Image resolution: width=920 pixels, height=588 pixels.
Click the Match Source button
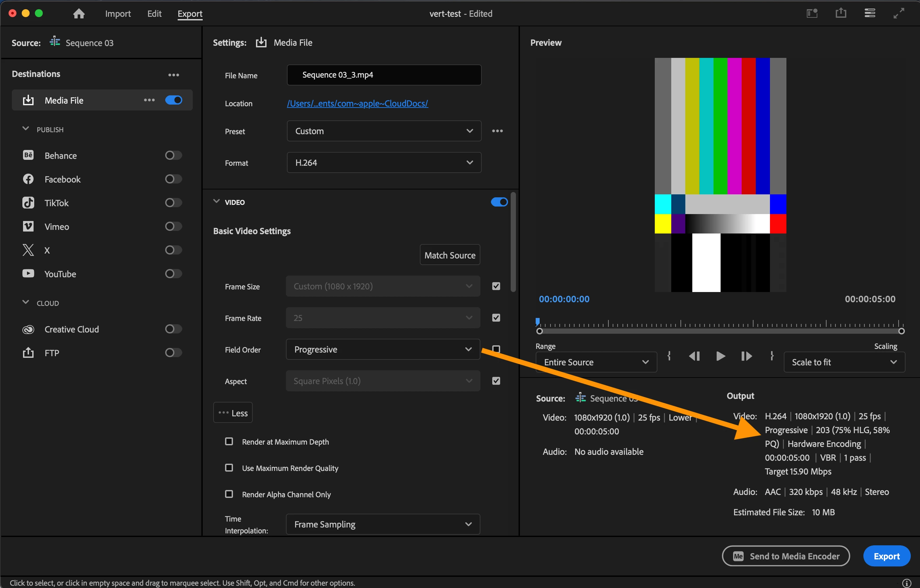click(450, 255)
